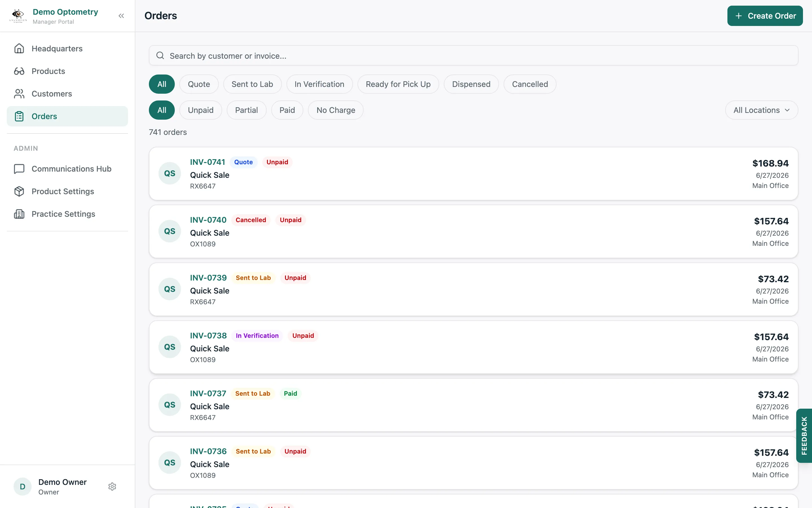Image resolution: width=812 pixels, height=508 pixels.
Task: Click the Headquarters home icon
Action: point(19,48)
